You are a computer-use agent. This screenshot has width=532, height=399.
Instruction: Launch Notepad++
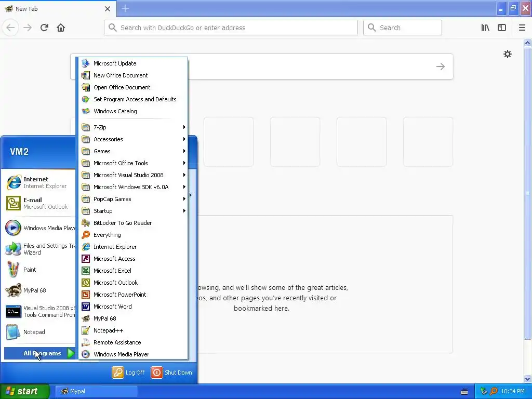tap(133, 330)
